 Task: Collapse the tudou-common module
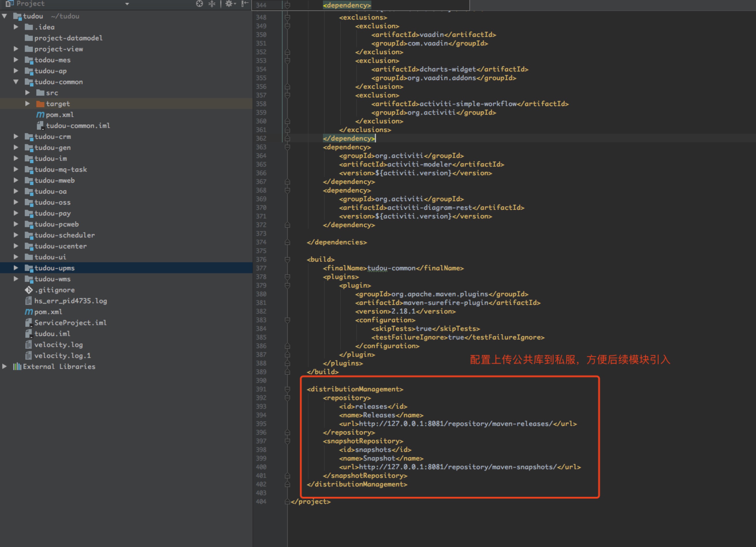[x=16, y=82]
